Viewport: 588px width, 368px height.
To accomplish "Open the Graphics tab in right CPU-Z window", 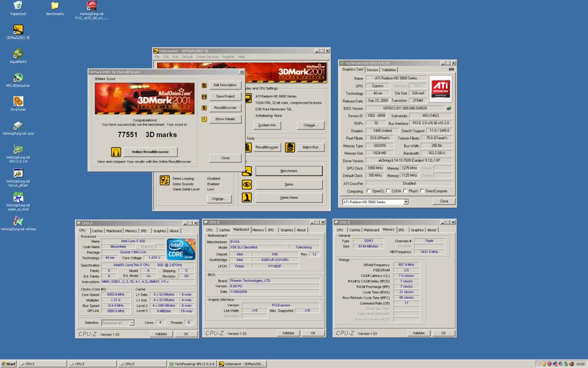I will 417,230.
